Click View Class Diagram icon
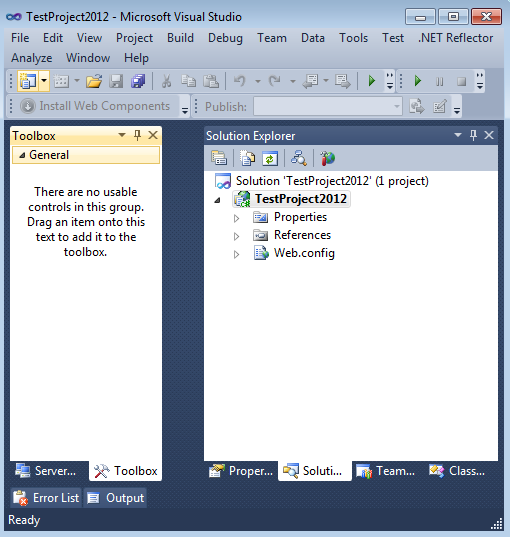 pyautogui.click(x=298, y=158)
